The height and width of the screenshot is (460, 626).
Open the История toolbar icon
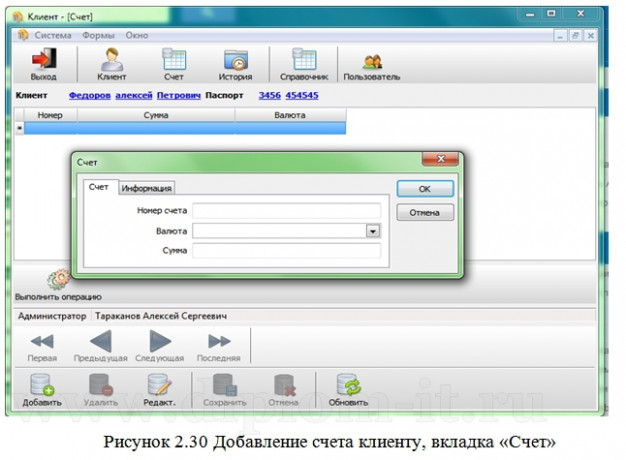236,60
